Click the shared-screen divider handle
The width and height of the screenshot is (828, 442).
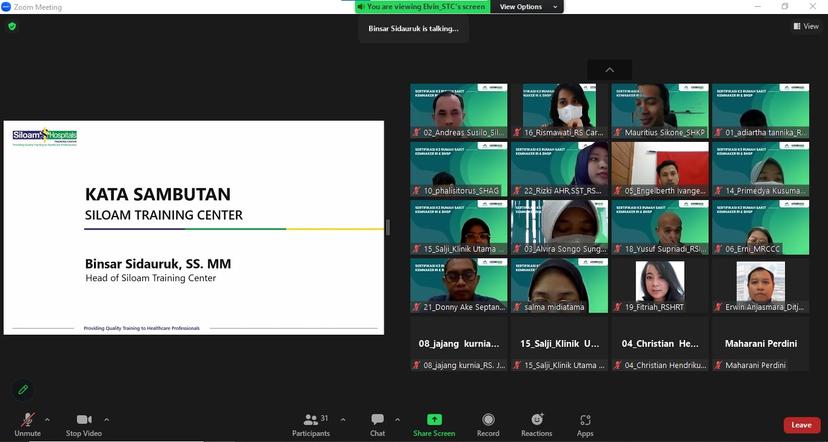point(388,228)
